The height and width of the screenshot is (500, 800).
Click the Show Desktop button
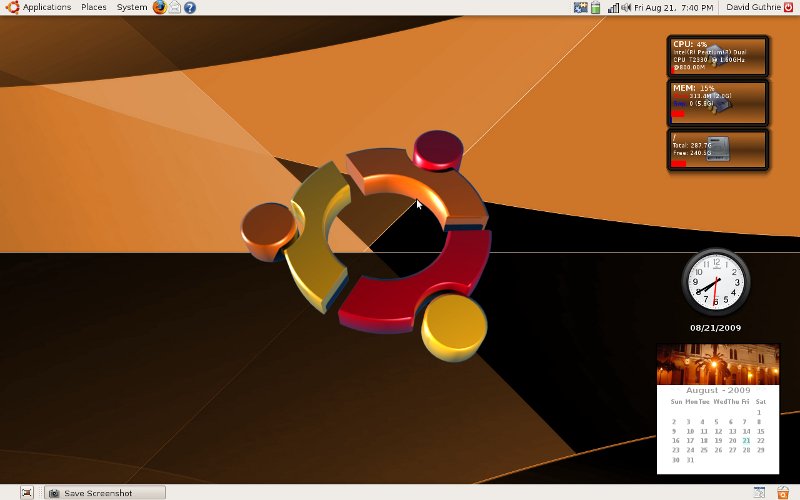click(26, 492)
